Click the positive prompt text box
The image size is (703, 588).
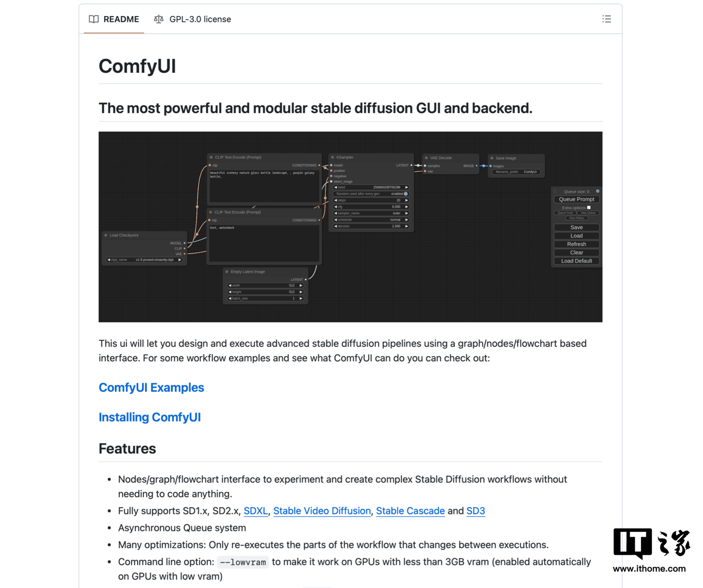(264, 185)
